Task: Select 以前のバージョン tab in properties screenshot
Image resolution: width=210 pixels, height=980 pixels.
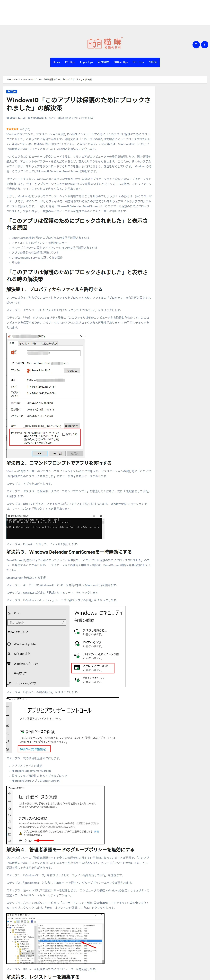Action: pos(49,343)
